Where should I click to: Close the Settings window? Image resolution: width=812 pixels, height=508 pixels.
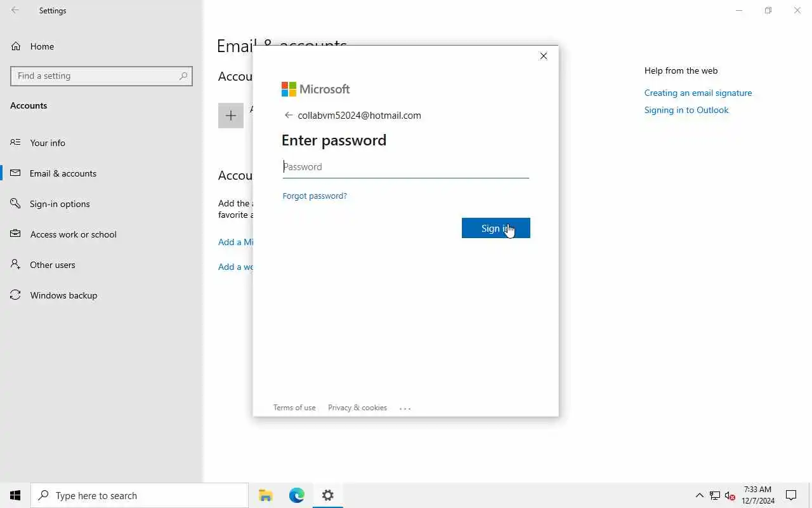click(797, 10)
